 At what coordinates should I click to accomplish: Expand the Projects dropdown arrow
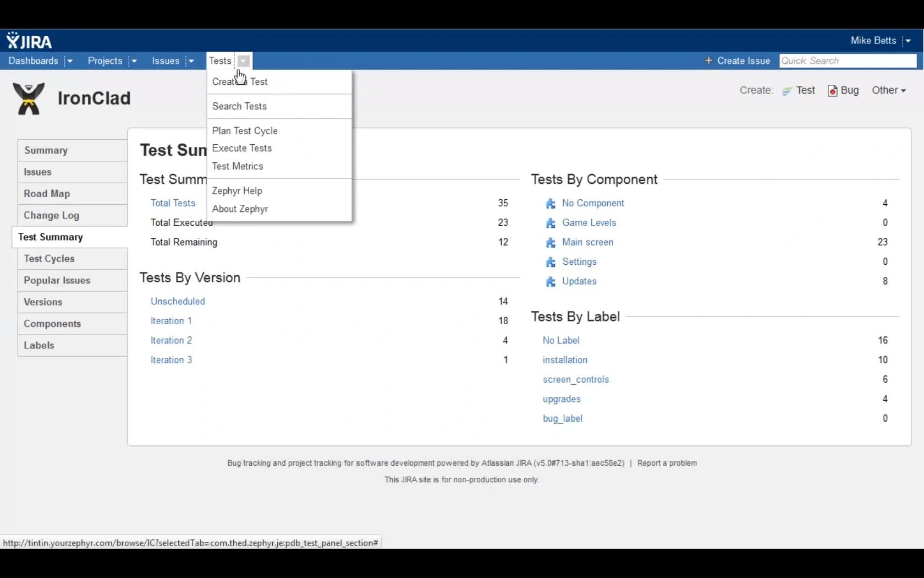pos(134,61)
